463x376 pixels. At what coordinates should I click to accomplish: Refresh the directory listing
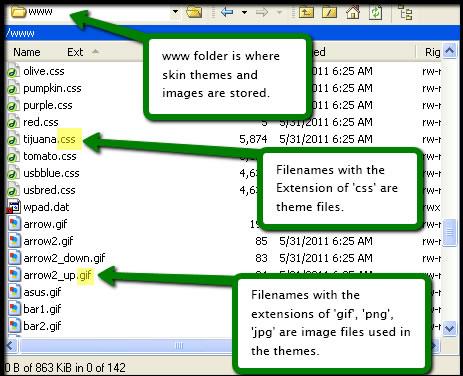pyautogui.click(x=376, y=13)
